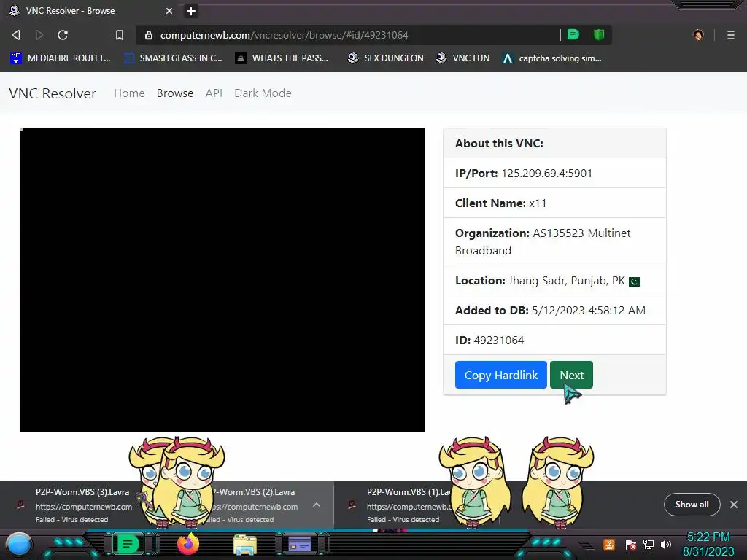Select the IP/Port value 125.209.69.4:5901
The image size is (747, 560).
[x=546, y=174]
